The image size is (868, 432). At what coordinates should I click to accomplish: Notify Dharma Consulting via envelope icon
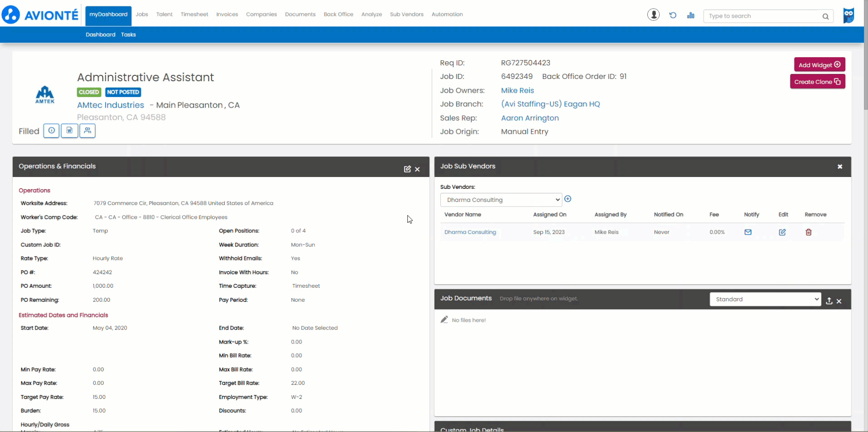coord(748,232)
